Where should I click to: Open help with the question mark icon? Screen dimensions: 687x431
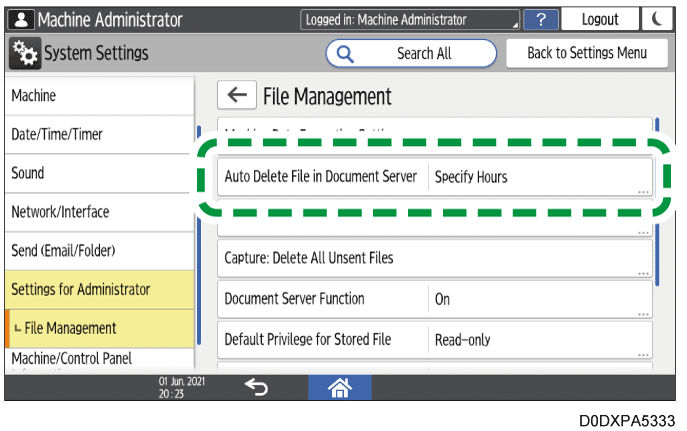tap(540, 20)
